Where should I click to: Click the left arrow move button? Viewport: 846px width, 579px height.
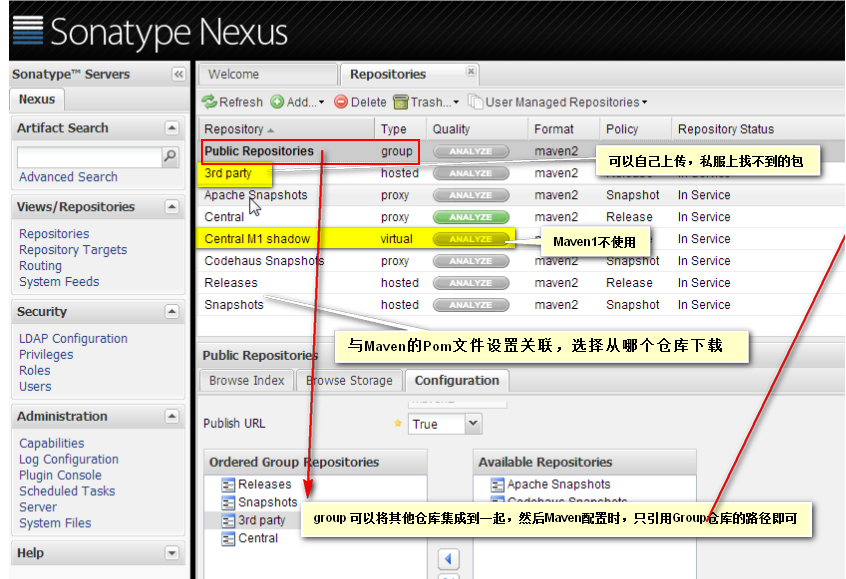point(448,559)
